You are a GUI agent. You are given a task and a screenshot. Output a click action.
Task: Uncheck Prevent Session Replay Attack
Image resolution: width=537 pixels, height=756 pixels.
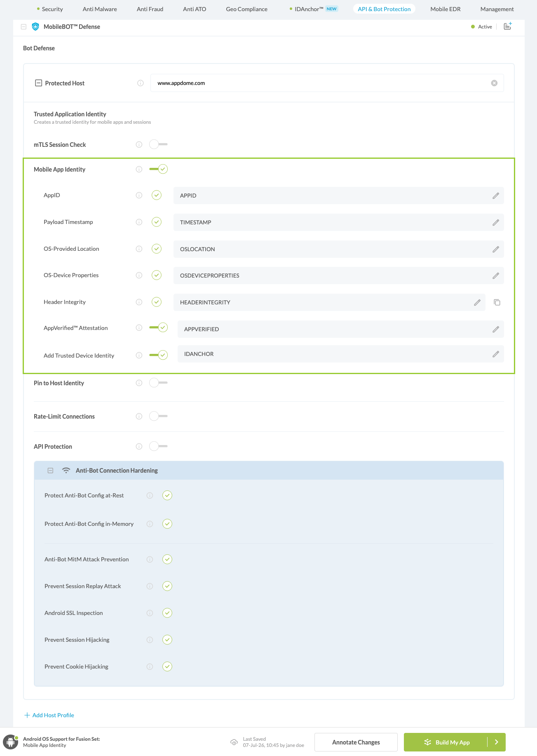click(x=167, y=586)
